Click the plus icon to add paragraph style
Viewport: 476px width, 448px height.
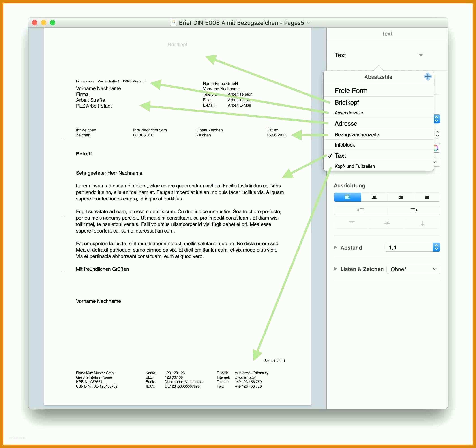click(428, 77)
